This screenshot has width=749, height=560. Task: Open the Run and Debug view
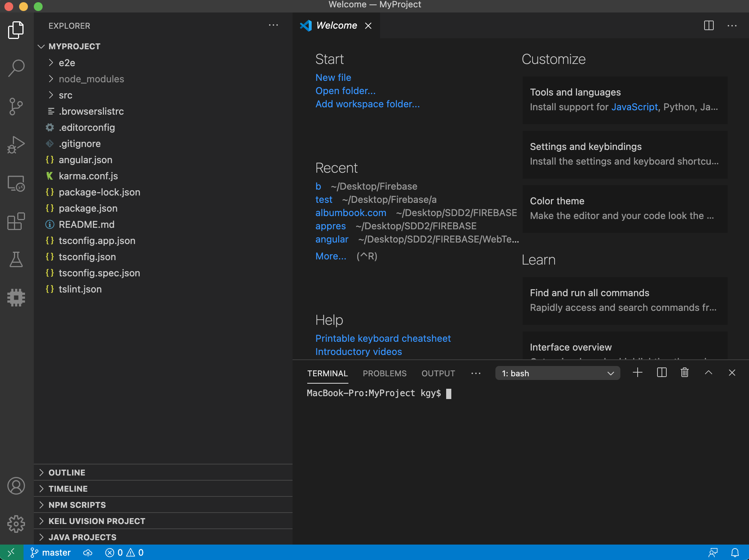pos(16,145)
